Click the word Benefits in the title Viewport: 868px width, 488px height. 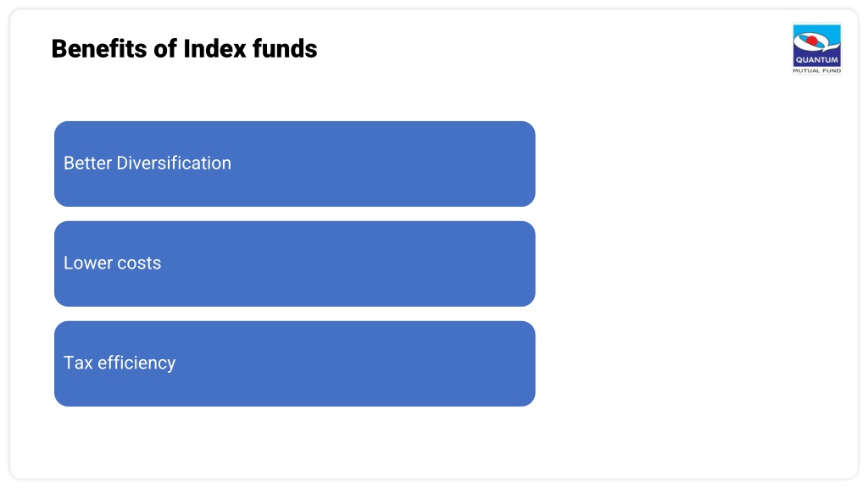point(100,48)
